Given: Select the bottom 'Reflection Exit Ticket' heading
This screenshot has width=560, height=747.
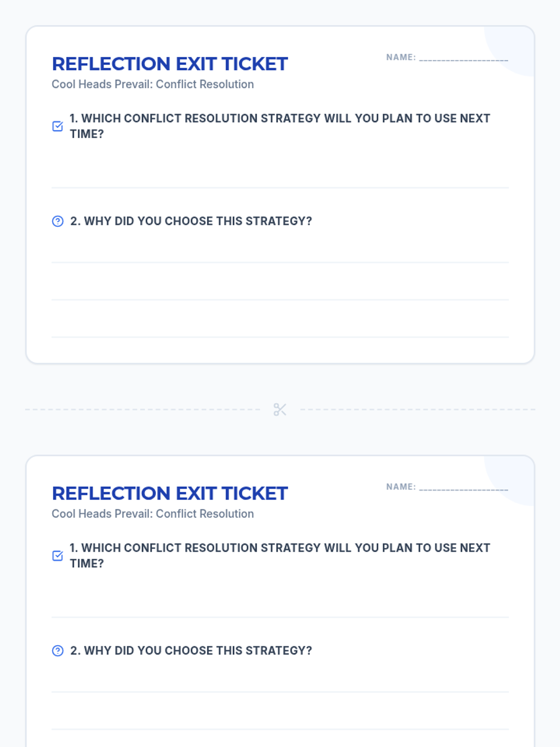Looking at the screenshot, I should tap(170, 493).
